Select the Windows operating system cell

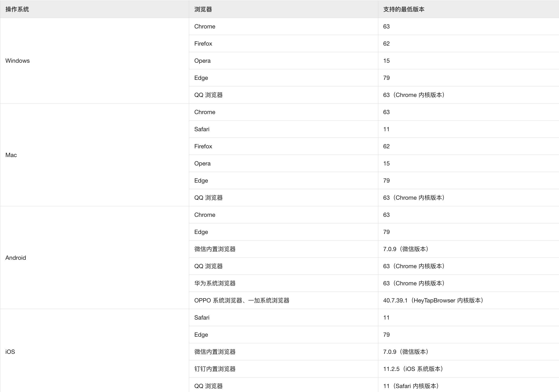[18, 61]
